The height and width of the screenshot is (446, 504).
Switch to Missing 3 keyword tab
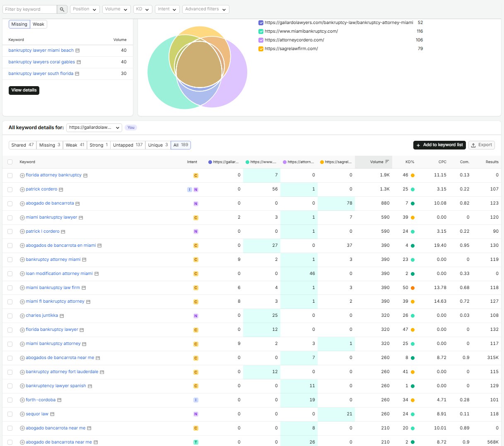[x=50, y=145]
